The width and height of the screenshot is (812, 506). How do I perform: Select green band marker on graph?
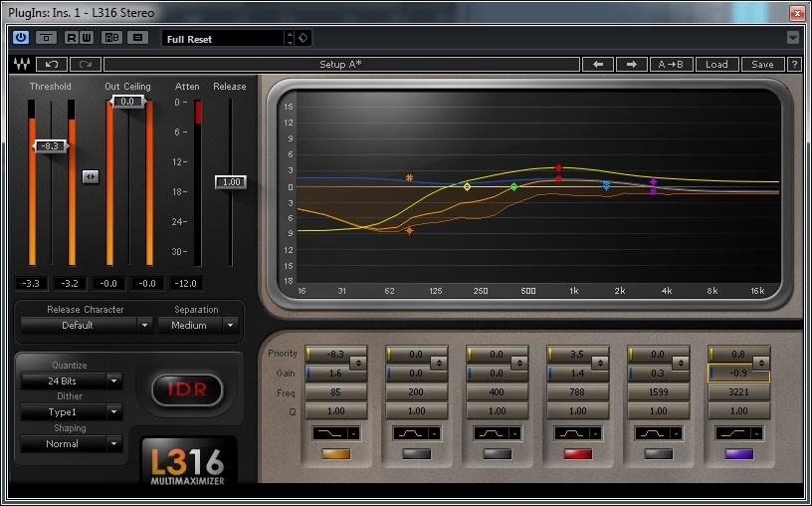tap(513, 186)
